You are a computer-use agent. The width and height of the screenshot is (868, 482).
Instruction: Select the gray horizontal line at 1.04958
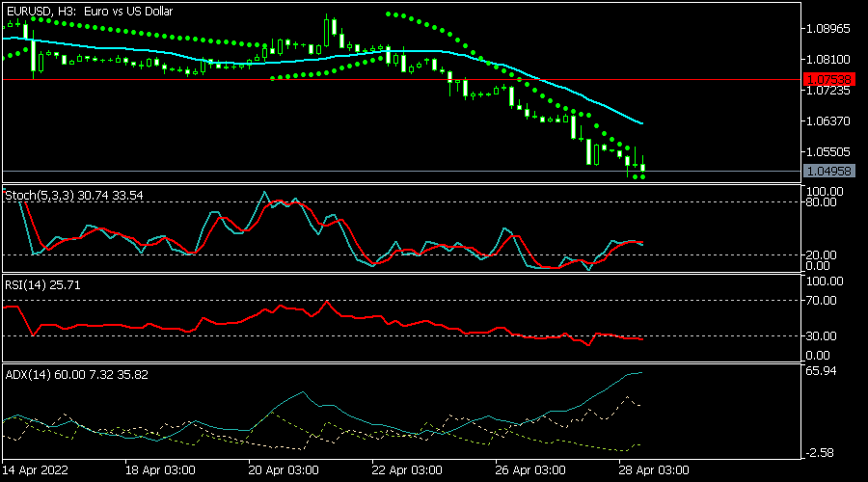(401, 171)
